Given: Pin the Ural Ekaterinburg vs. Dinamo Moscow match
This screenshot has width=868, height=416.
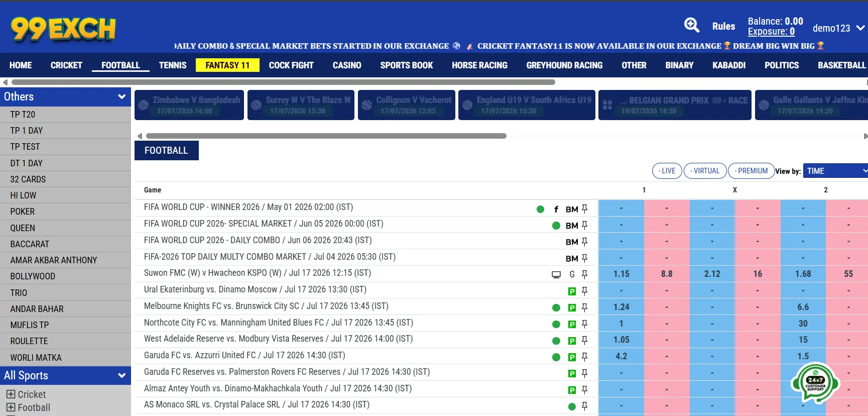Looking at the screenshot, I should click(x=584, y=291).
